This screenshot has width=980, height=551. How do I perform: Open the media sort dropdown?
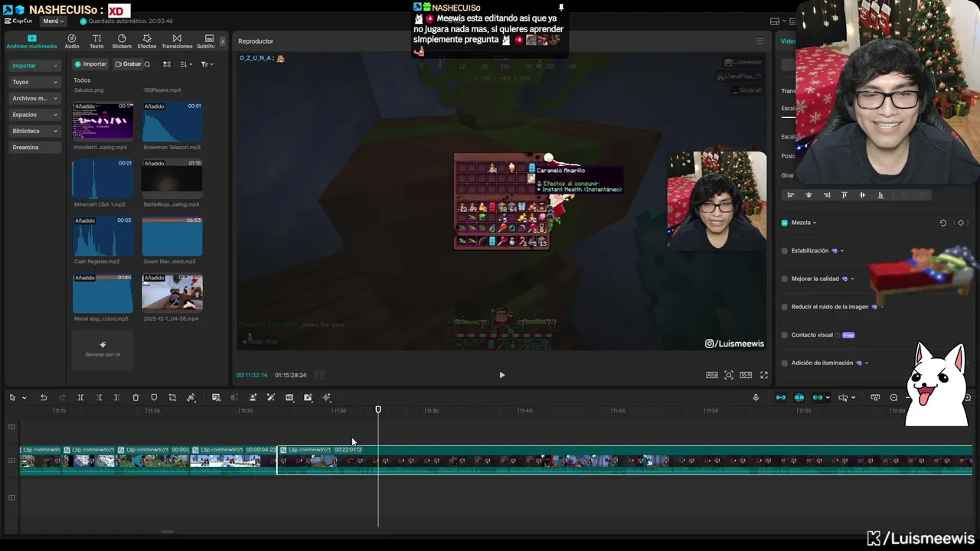tap(186, 64)
